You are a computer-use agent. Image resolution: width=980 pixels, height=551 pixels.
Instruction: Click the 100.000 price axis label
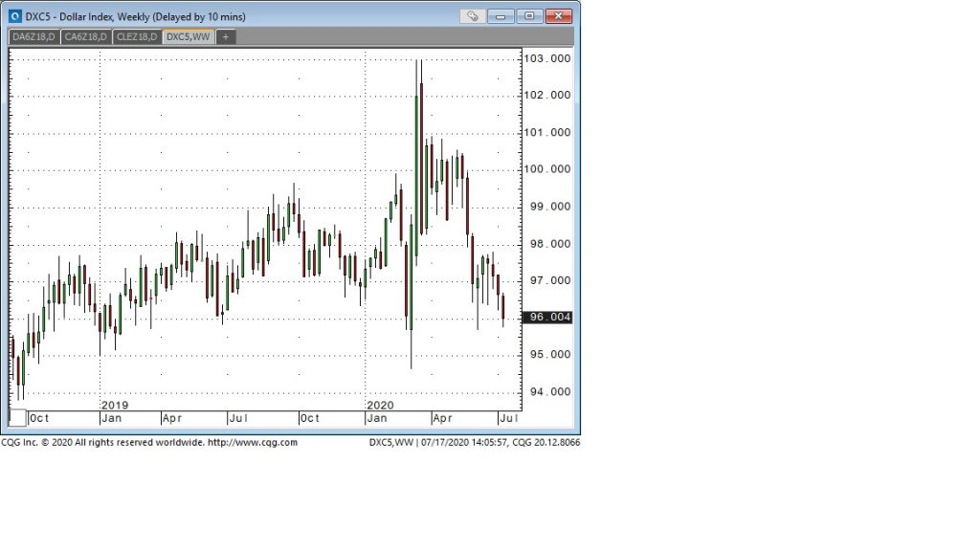pyautogui.click(x=547, y=169)
